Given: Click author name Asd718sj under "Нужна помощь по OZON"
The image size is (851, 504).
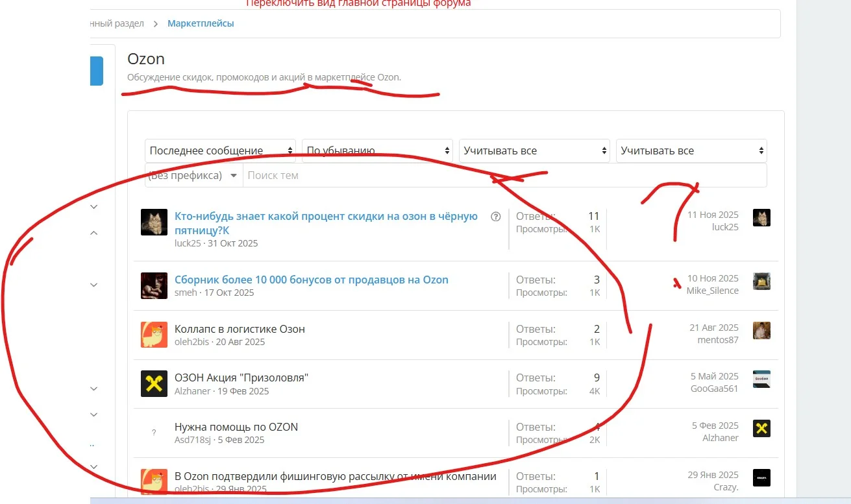Looking at the screenshot, I should pos(193,440).
